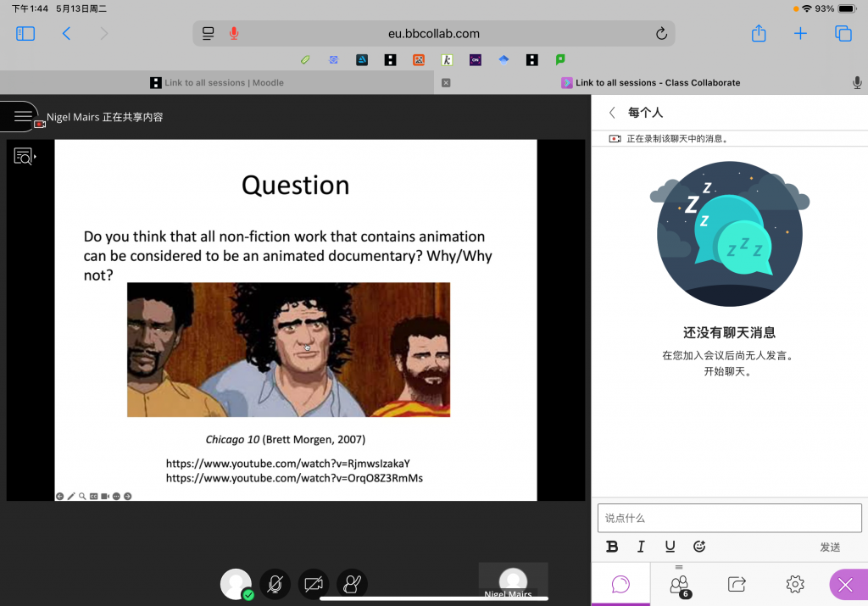Add a new Safari tab
This screenshot has height=606, width=868.
click(x=800, y=34)
